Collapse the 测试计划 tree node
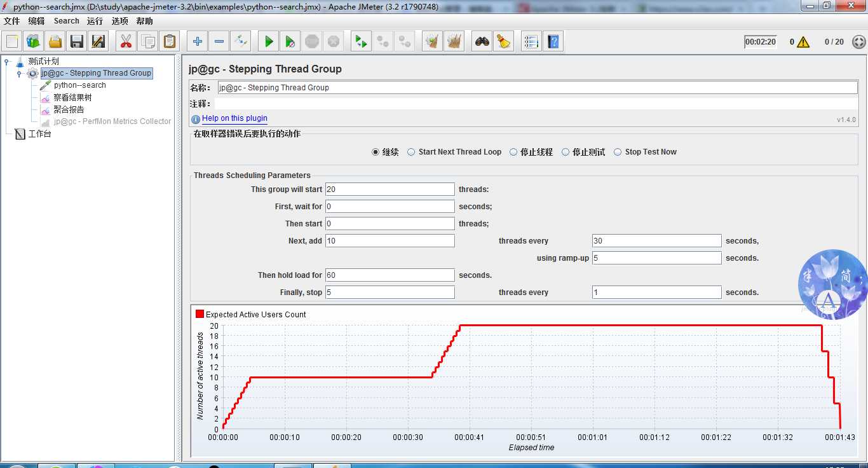The image size is (868, 468). pos(7,62)
